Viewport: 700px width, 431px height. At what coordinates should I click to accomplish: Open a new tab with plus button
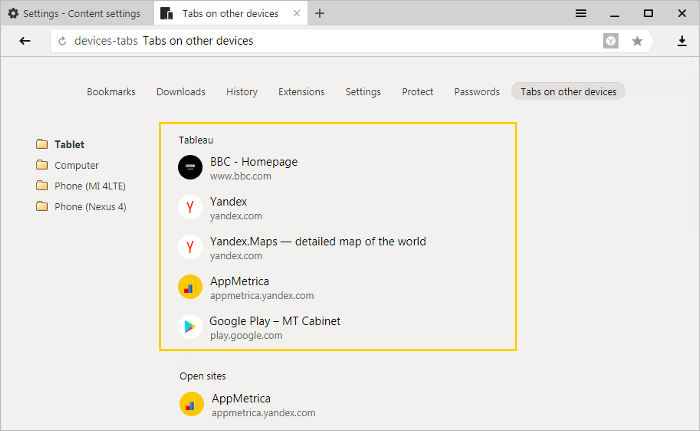(319, 13)
